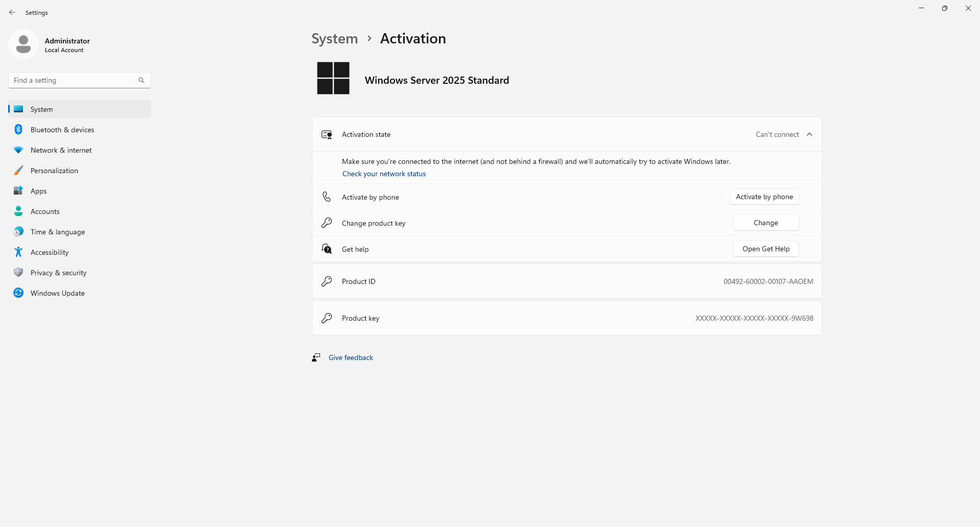Click the Bluetooth & devices icon
980x527 pixels.
tap(18, 130)
